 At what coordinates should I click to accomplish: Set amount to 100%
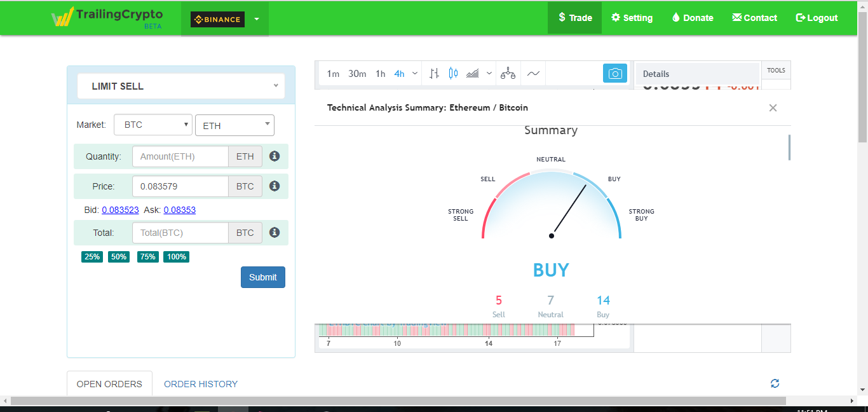tap(177, 257)
